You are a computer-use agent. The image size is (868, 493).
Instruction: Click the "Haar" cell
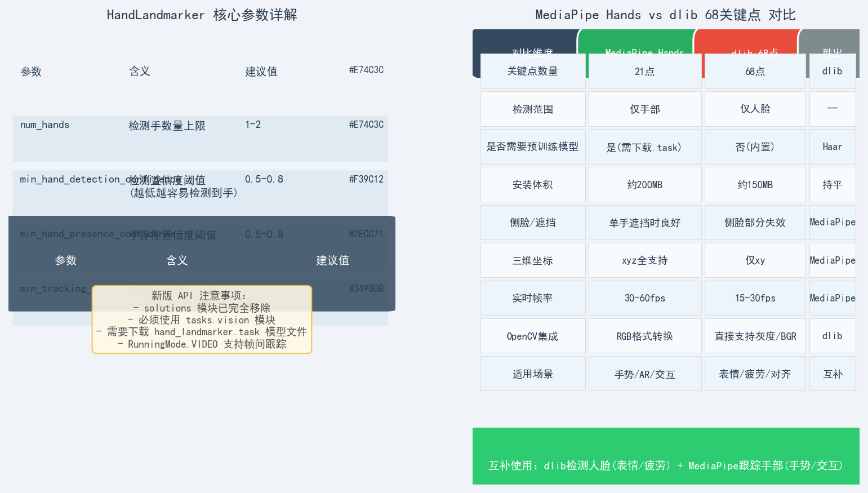click(x=833, y=147)
